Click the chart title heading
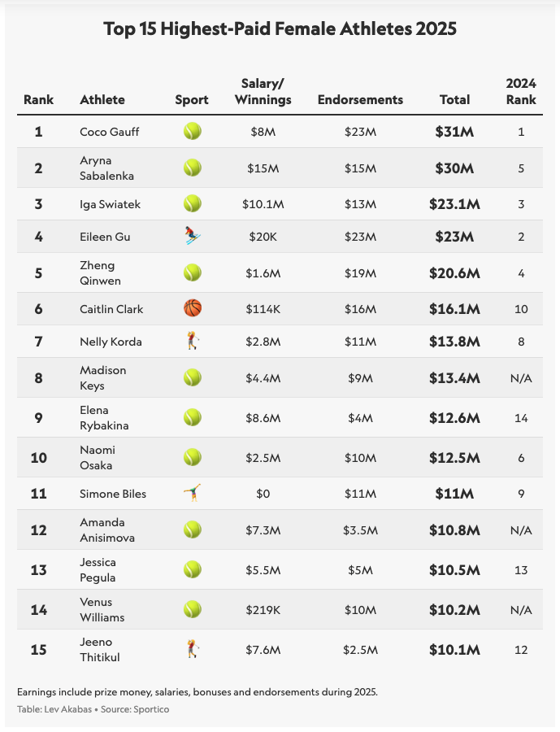 [x=280, y=29]
